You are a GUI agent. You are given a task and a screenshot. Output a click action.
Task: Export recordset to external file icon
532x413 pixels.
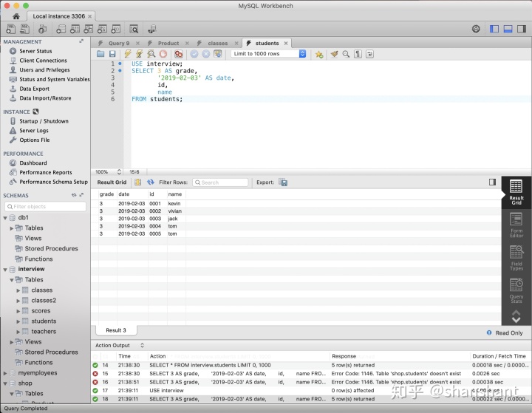tap(283, 182)
